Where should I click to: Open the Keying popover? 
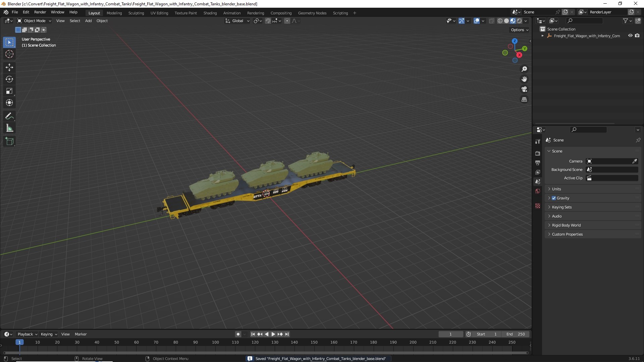pyautogui.click(x=49, y=334)
